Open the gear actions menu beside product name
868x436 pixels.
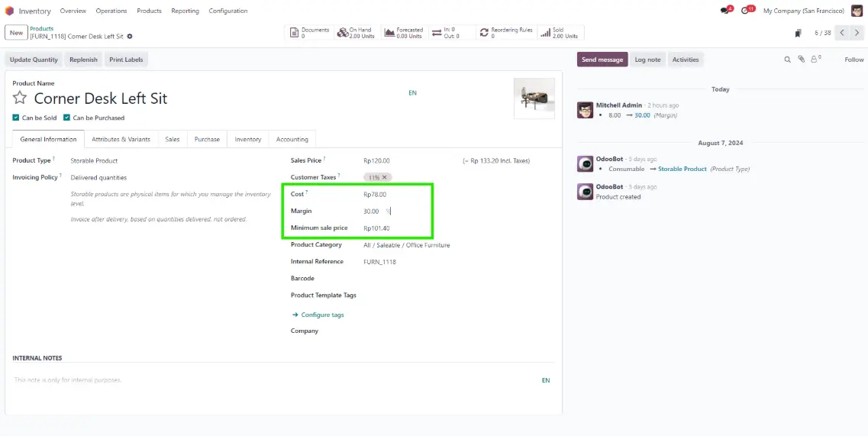[x=130, y=37]
